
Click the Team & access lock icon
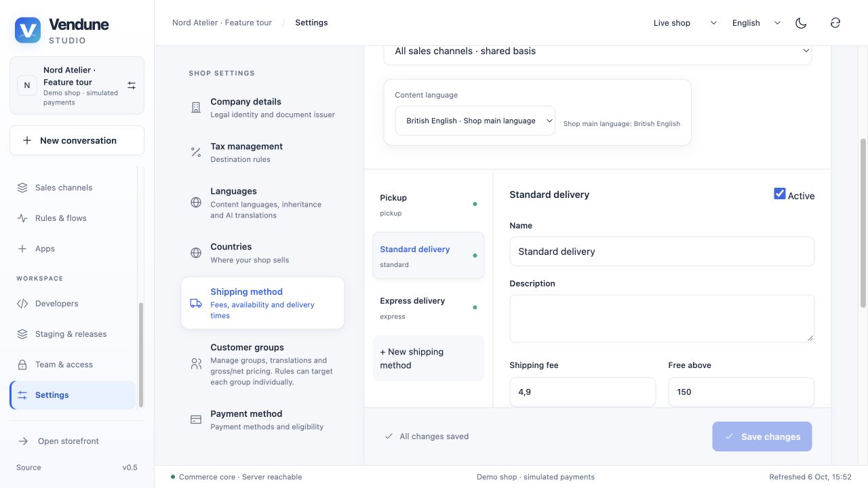[22, 365]
